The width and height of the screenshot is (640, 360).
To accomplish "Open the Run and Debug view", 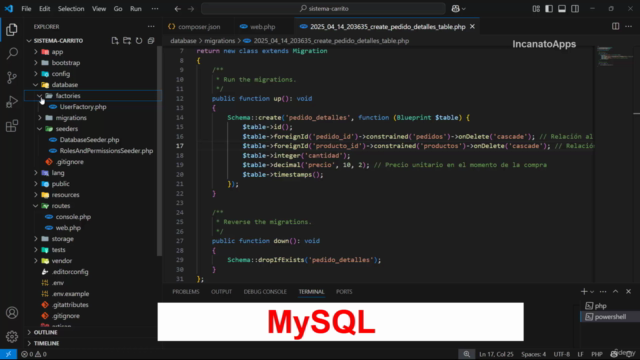I will (12, 101).
